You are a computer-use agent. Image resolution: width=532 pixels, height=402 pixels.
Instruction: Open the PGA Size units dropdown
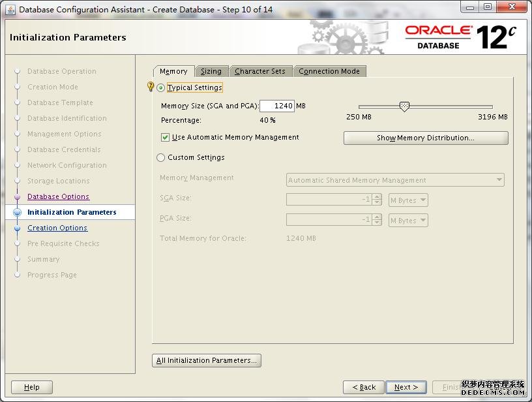pyautogui.click(x=408, y=221)
